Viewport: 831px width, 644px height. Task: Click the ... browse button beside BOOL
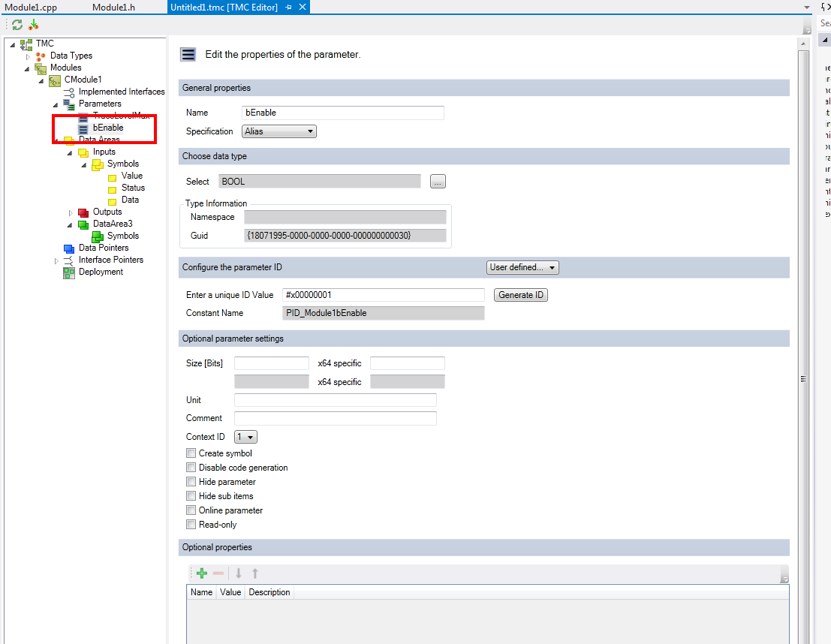click(x=438, y=182)
